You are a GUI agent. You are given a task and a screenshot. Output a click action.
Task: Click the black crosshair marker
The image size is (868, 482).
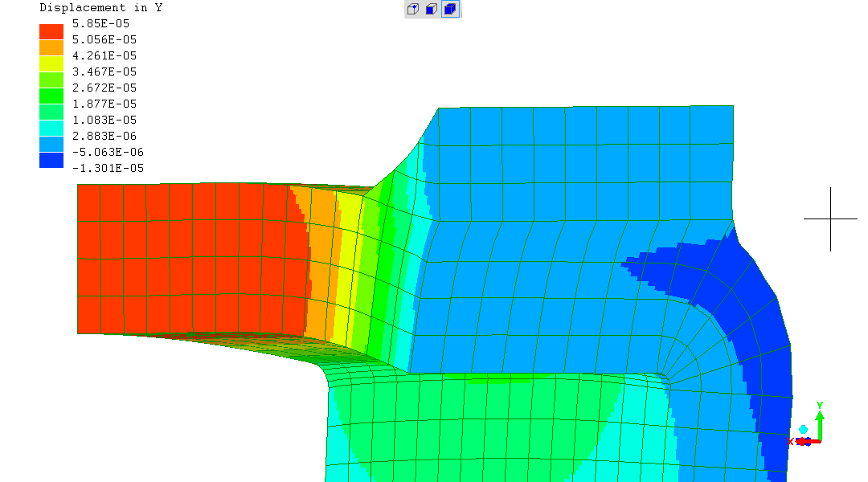831,218
